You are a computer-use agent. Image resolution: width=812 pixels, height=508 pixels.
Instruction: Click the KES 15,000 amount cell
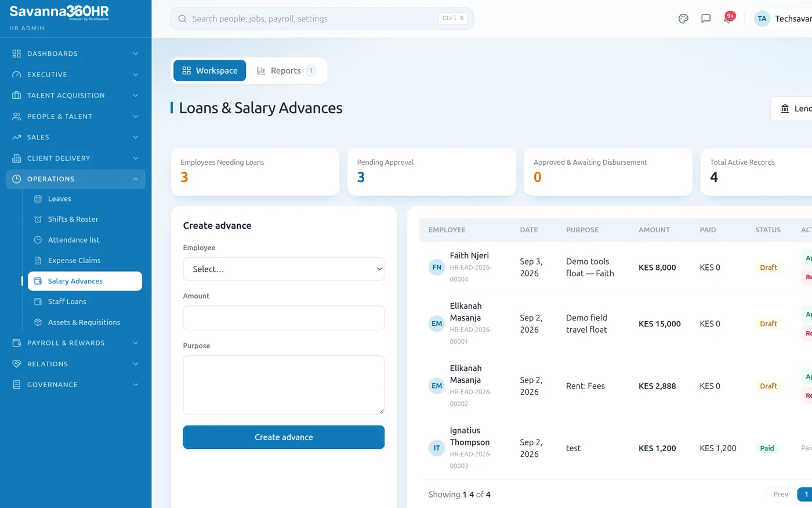click(x=659, y=324)
